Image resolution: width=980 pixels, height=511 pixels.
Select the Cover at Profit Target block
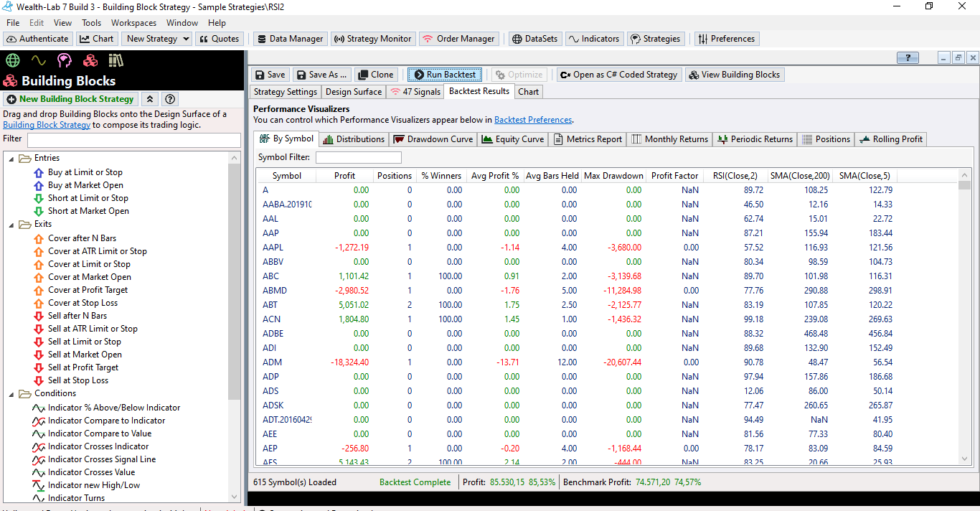(88, 290)
